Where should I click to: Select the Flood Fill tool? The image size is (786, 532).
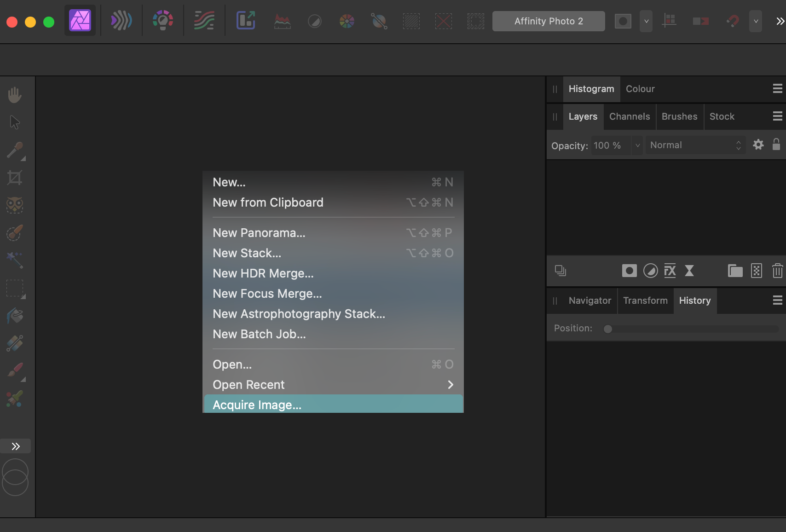tap(14, 316)
